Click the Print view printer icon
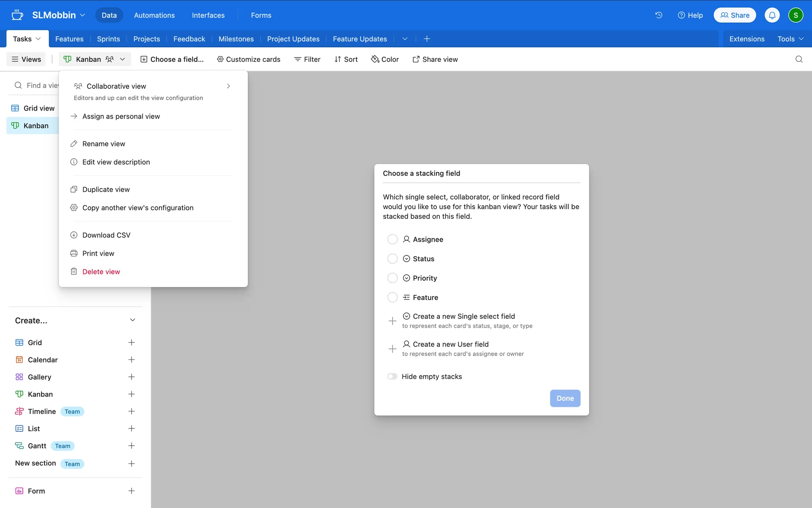The height and width of the screenshot is (508, 812). [74, 253]
